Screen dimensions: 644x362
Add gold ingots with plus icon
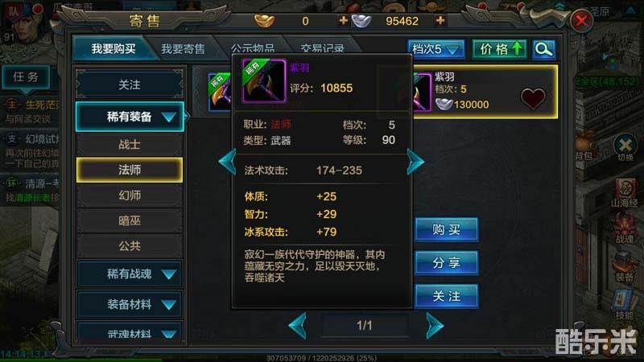click(344, 20)
